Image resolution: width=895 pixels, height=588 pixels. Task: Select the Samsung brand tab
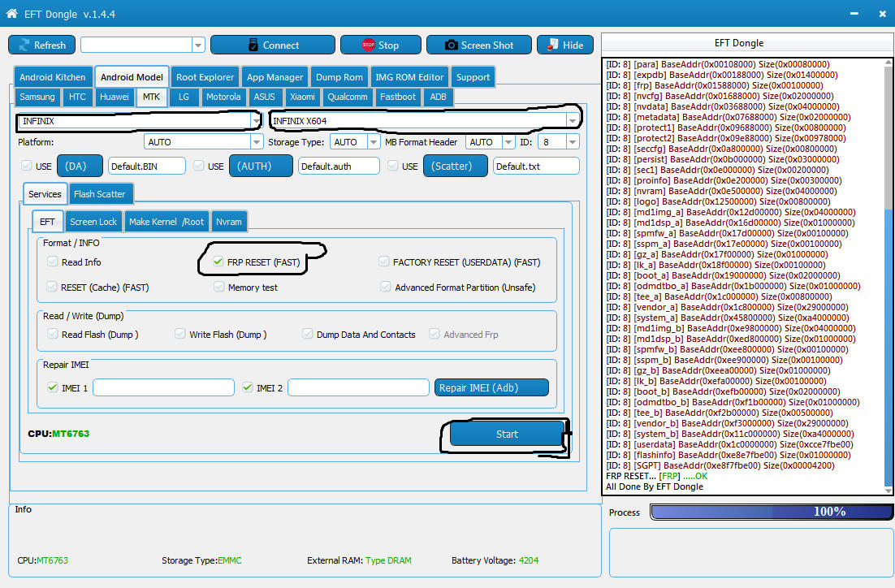tap(37, 97)
